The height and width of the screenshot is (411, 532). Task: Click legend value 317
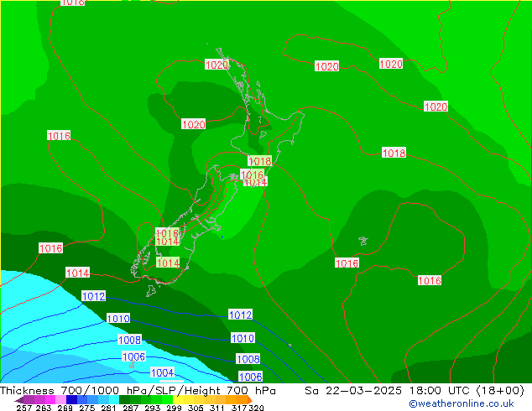(x=239, y=408)
